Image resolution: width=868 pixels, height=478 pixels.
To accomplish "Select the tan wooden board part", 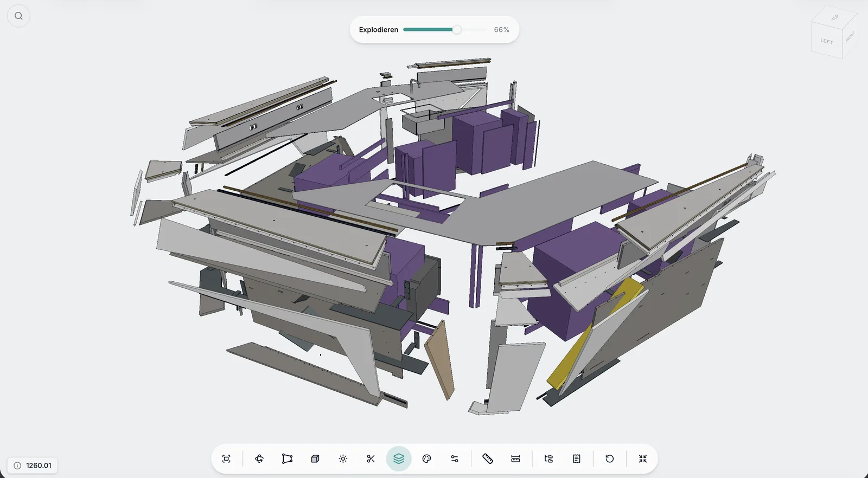I will pyautogui.click(x=439, y=359).
